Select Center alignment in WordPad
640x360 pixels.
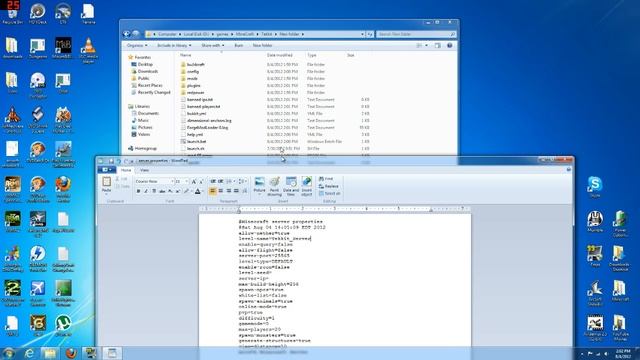[x=221, y=191]
